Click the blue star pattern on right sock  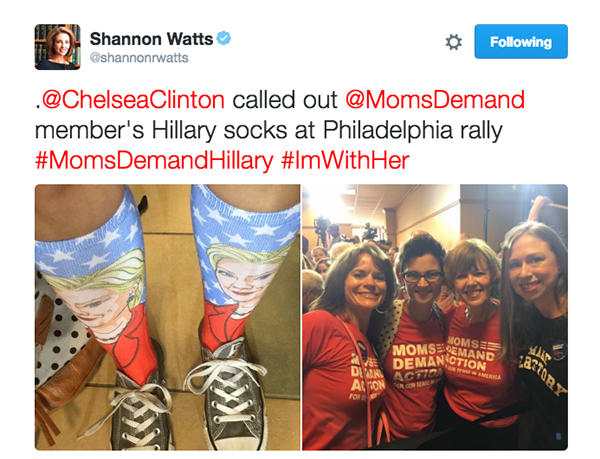(x=245, y=222)
